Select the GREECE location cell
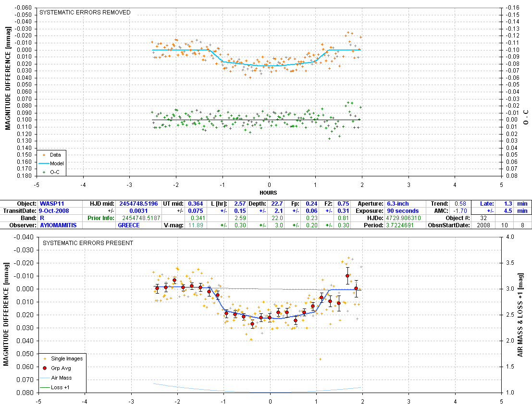 click(x=129, y=225)
